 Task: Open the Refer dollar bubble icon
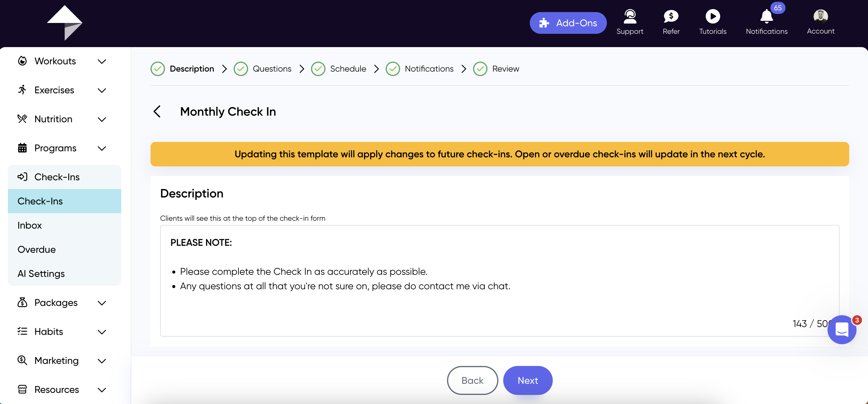coord(671,16)
